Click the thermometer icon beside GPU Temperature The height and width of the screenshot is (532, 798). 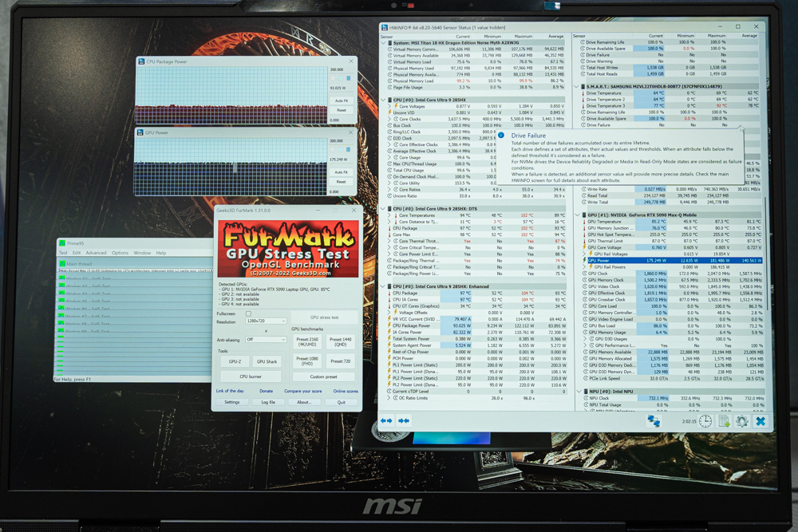(583, 222)
